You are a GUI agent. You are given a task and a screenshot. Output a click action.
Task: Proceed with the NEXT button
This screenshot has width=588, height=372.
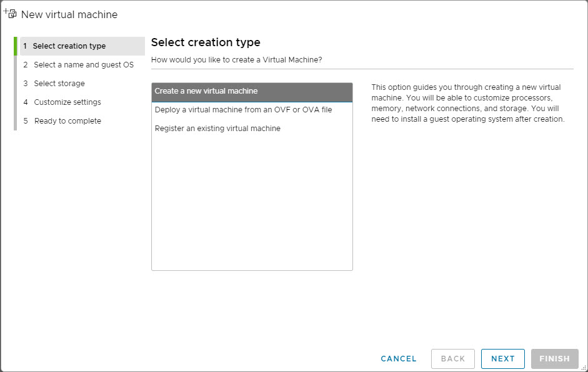(502, 358)
